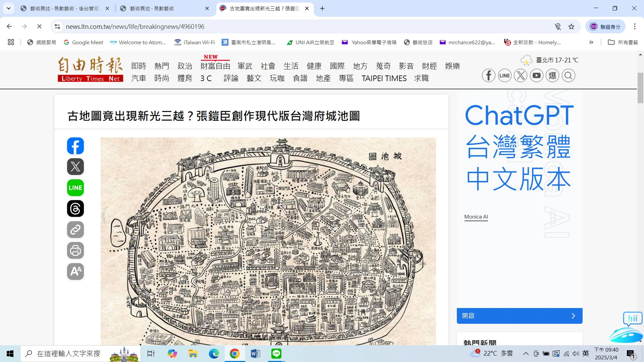This screenshot has height=362, width=644.
Task: Expand the tab search dropdown arrow
Action: 8,8
